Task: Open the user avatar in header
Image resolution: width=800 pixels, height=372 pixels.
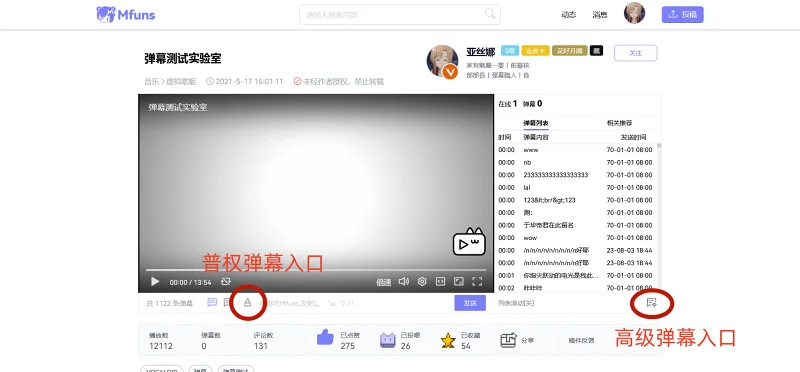Action: click(x=634, y=13)
